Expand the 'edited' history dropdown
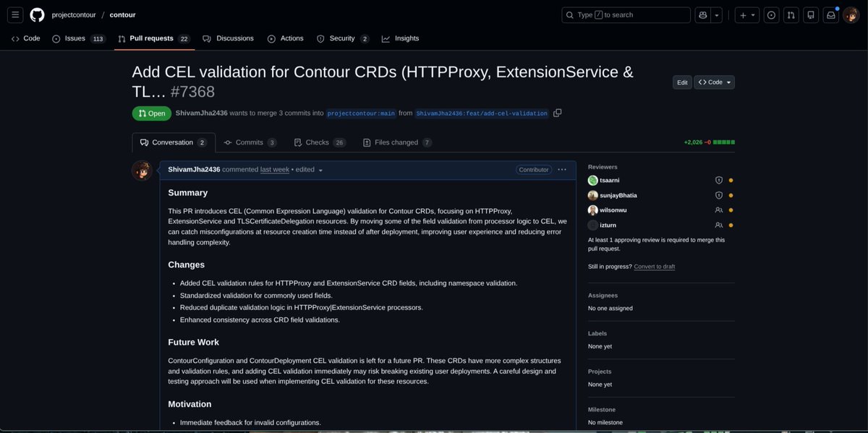 point(309,169)
